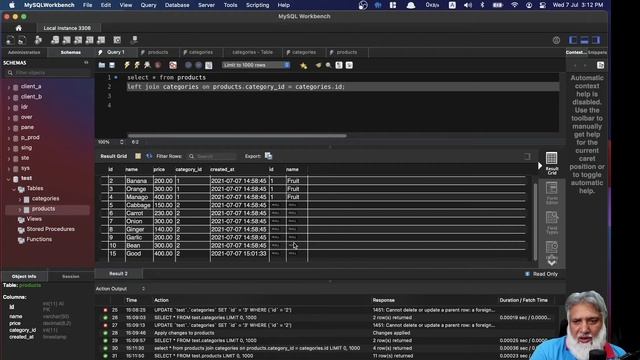Run Explain plan magnifier lightning icon

tap(147, 65)
